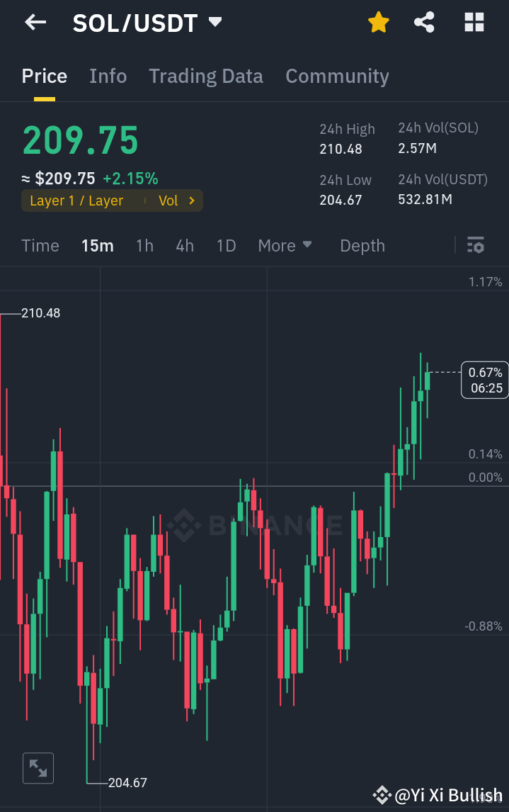Tap the green 209.75 price display
509x812 pixels.
tap(79, 140)
